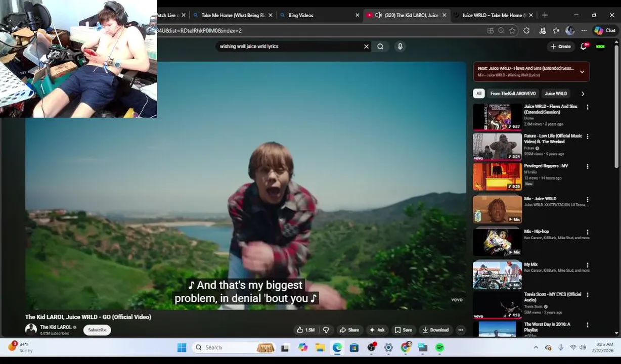The width and height of the screenshot is (621, 364).
Task: Click the address bar URL field
Action: 319,30
